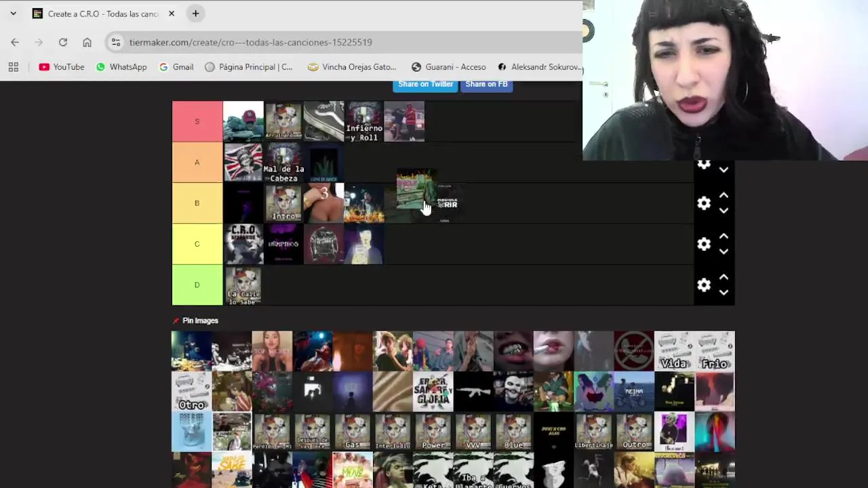Viewport: 868px width, 488px height.
Task: Select Mal de la Cabeza cover
Action: [283, 162]
